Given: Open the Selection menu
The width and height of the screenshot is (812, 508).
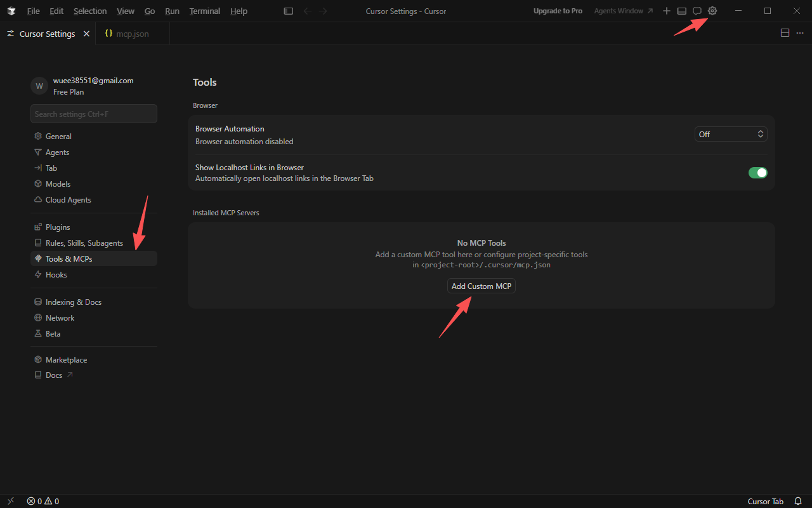Looking at the screenshot, I should [90, 11].
